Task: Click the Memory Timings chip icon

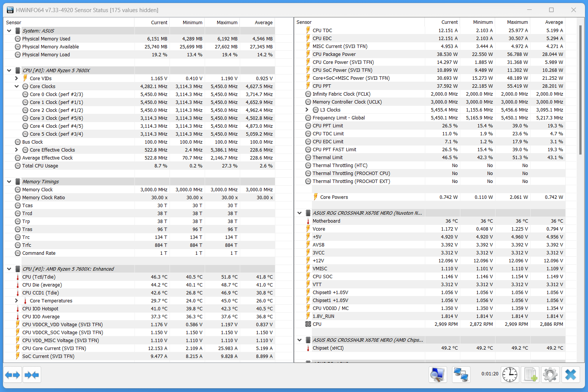Action: [18, 182]
